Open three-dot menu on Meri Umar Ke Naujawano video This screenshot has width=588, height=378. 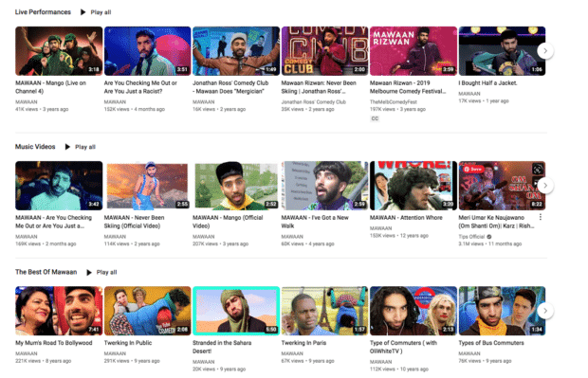pyautogui.click(x=540, y=217)
